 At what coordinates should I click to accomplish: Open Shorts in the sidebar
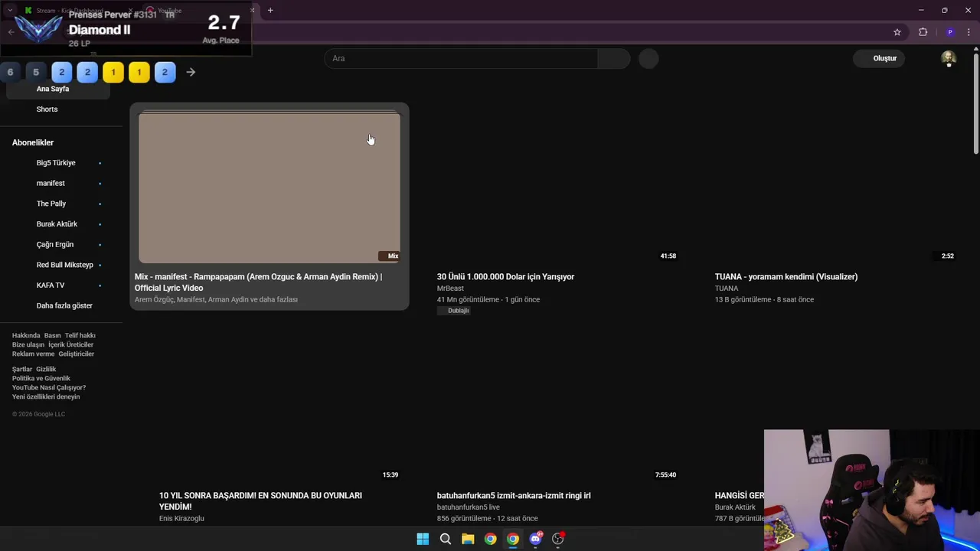click(x=58, y=109)
